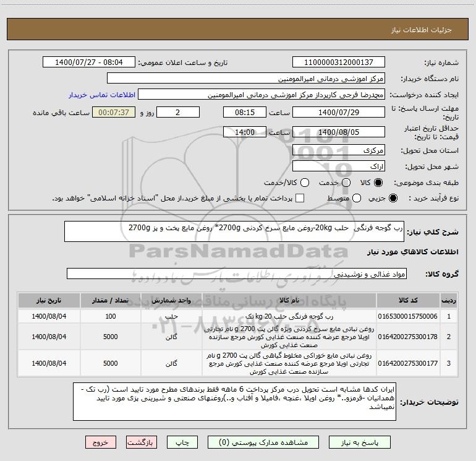Click date 1400/08/04 in row 1

[49, 316]
